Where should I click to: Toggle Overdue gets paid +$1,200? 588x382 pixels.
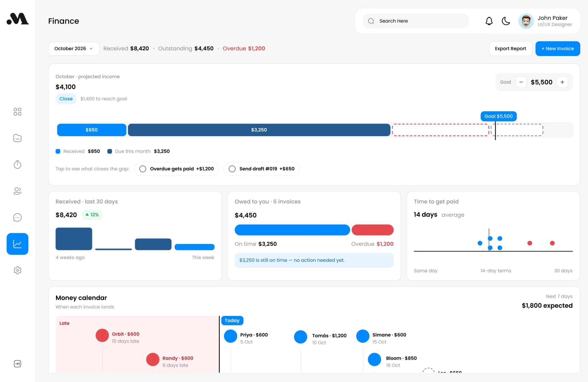tap(177, 169)
